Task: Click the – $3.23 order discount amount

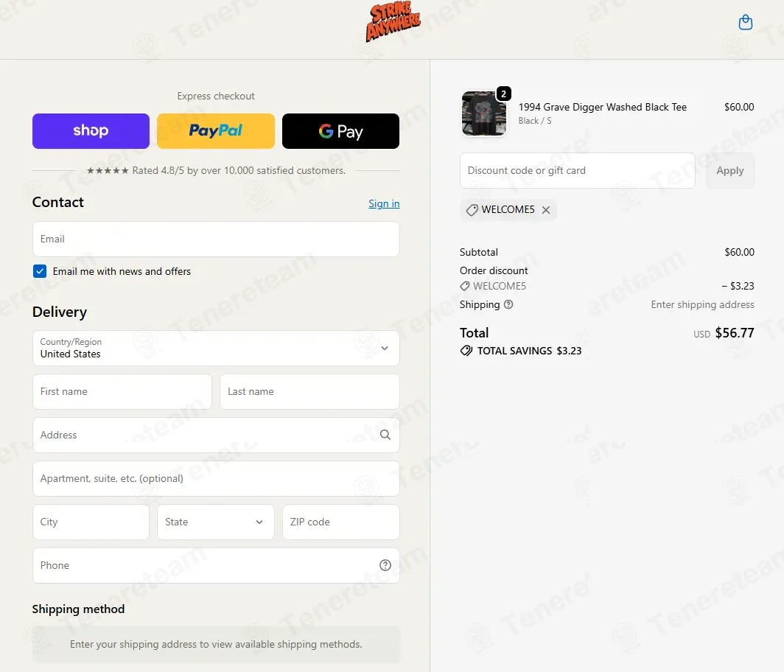Action: click(738, 286)
